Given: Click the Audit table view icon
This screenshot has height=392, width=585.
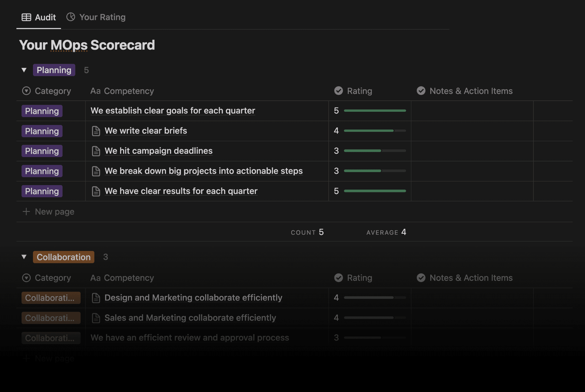Looking at the screenshot, I should click(26, 17).
